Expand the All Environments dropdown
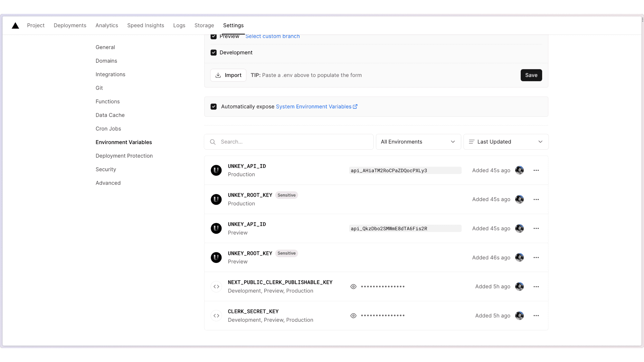 (x=418, y=142)
